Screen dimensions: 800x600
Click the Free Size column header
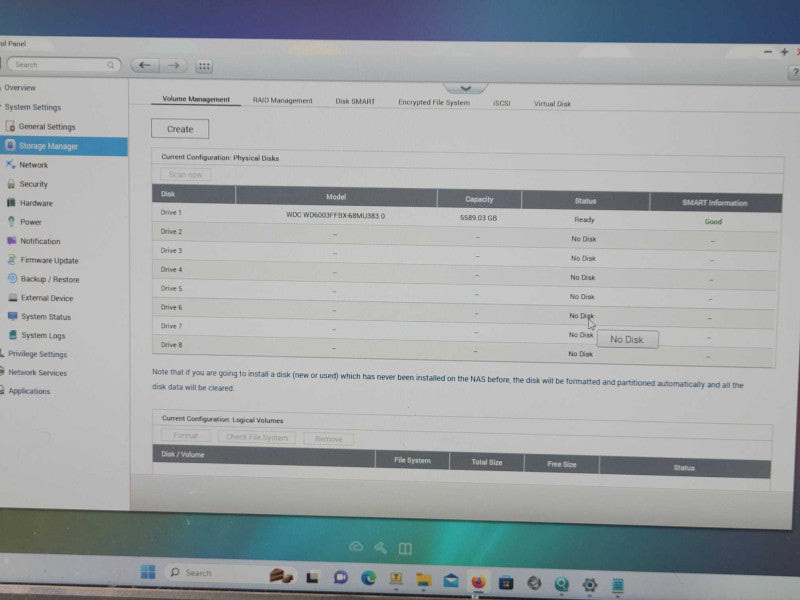(x=562, y=464)
